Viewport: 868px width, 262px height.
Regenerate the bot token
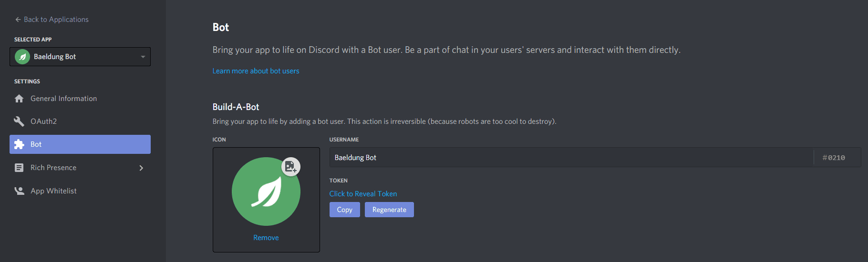pos(389,210)
